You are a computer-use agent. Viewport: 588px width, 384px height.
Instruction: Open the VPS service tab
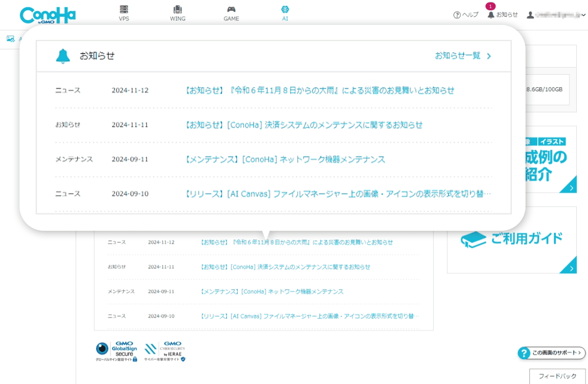tap(124, 14)
